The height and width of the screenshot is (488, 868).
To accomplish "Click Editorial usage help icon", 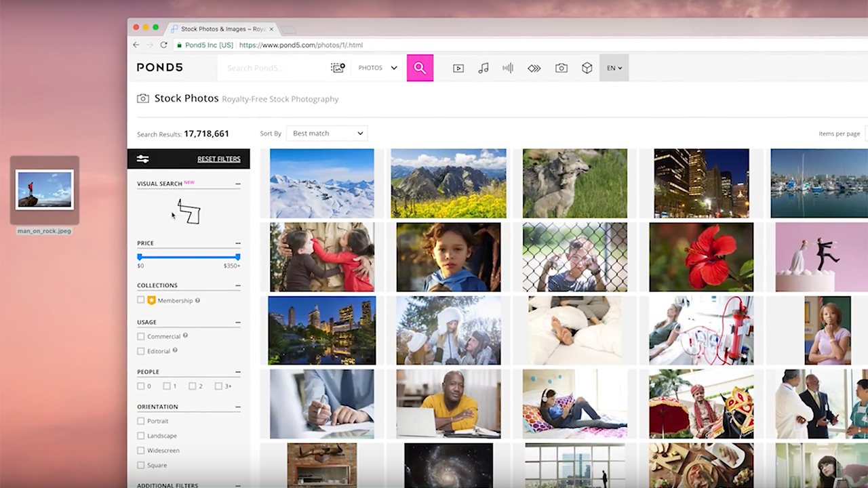I will point(175,350).
